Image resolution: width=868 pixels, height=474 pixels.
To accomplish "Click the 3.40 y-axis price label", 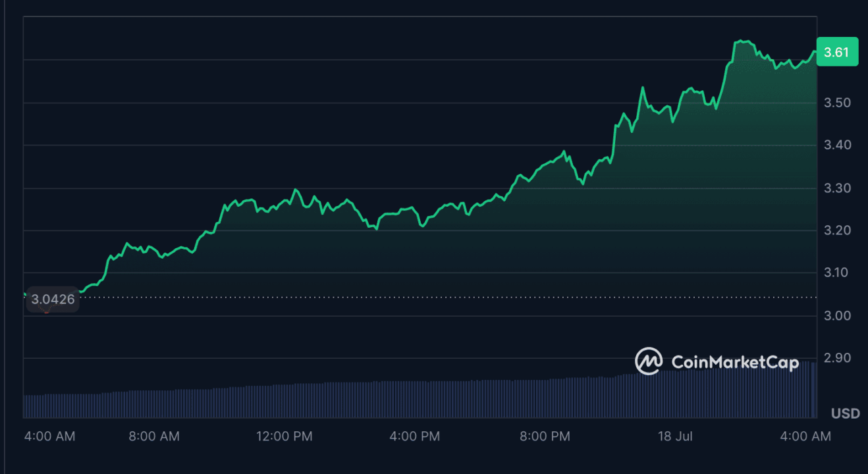I will [836, 145].
